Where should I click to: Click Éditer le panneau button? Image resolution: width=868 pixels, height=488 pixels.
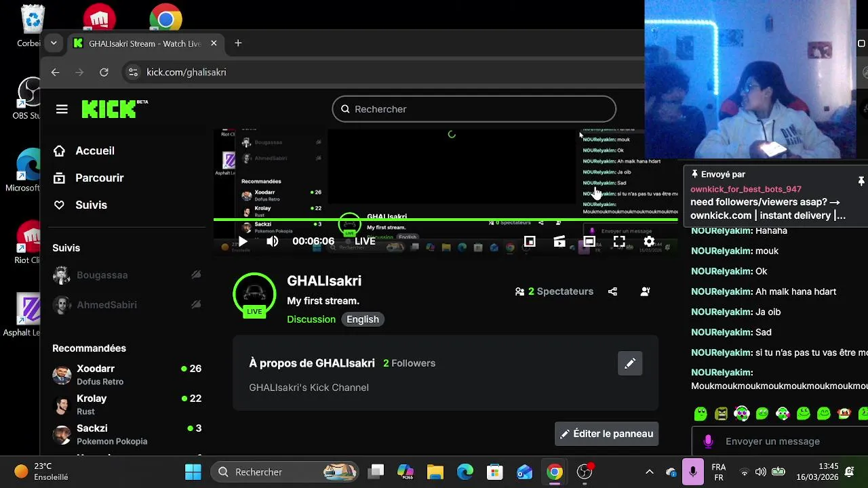[607, 434]
